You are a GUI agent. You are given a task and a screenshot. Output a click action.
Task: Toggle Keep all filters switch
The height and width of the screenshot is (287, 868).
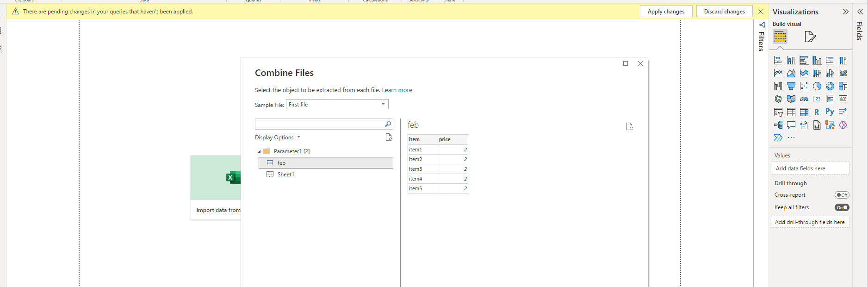[842, 207]
